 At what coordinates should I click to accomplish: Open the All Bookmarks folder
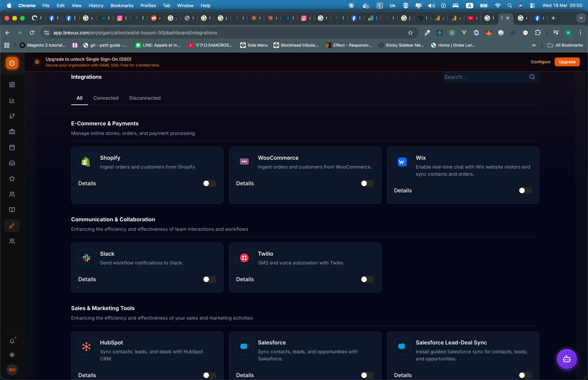point(565,45)
